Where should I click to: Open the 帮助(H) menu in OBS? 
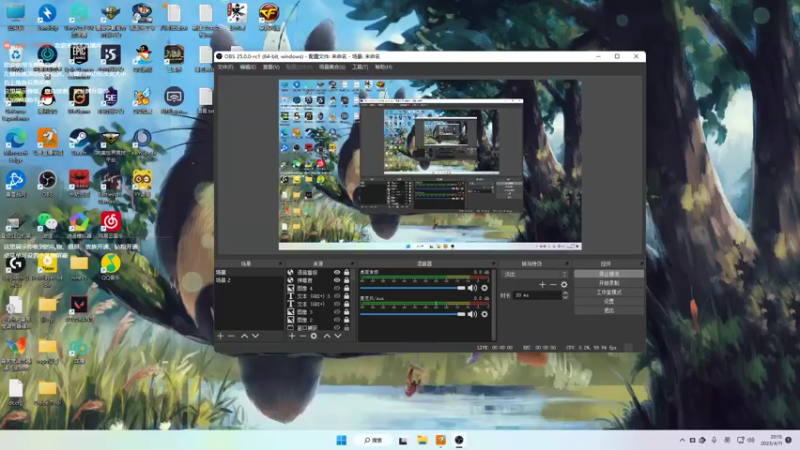coord(384,67)
